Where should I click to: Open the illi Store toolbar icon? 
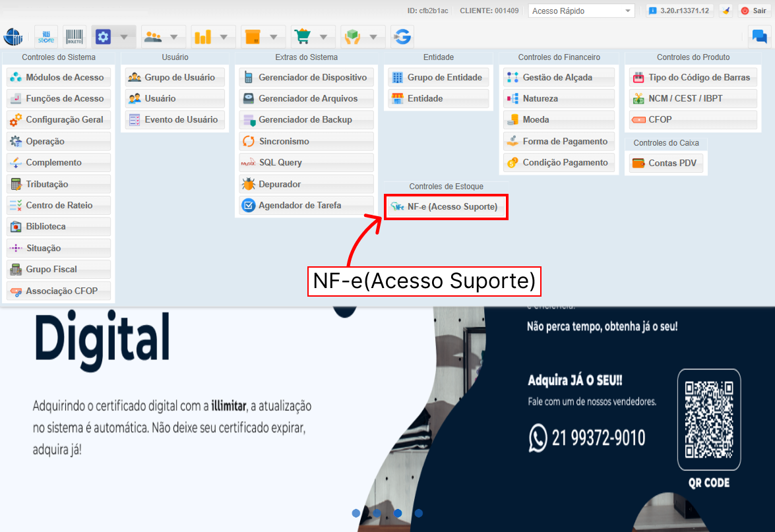click(47, 37)
